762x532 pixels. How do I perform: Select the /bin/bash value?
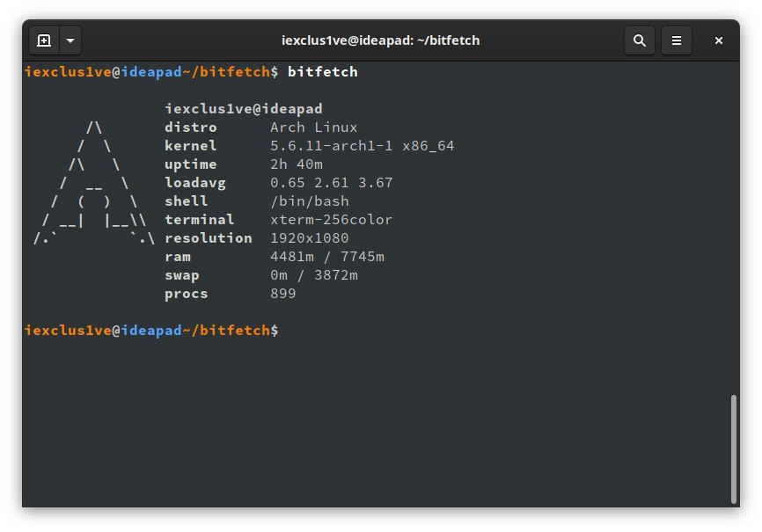[310, 201]
